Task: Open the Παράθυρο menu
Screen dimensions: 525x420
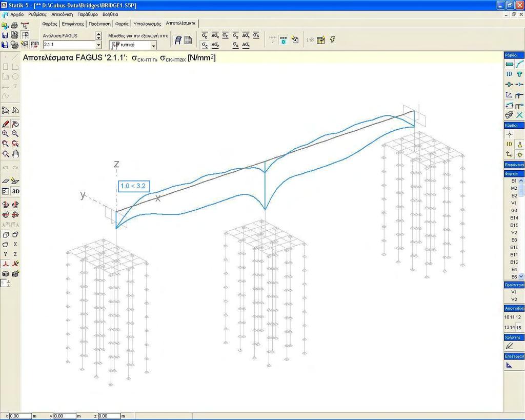Action: (88, 15)
